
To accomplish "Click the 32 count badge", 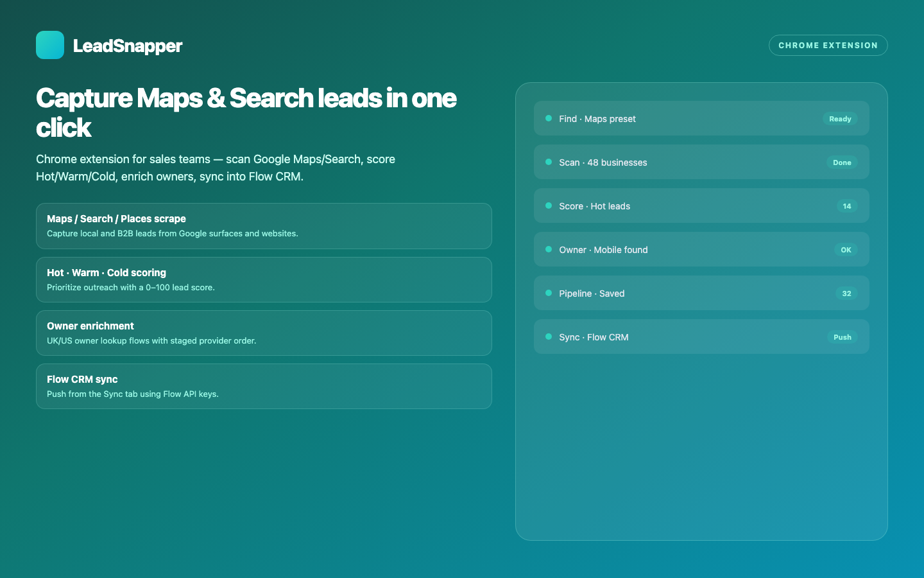I will click(x=847, y=293).
